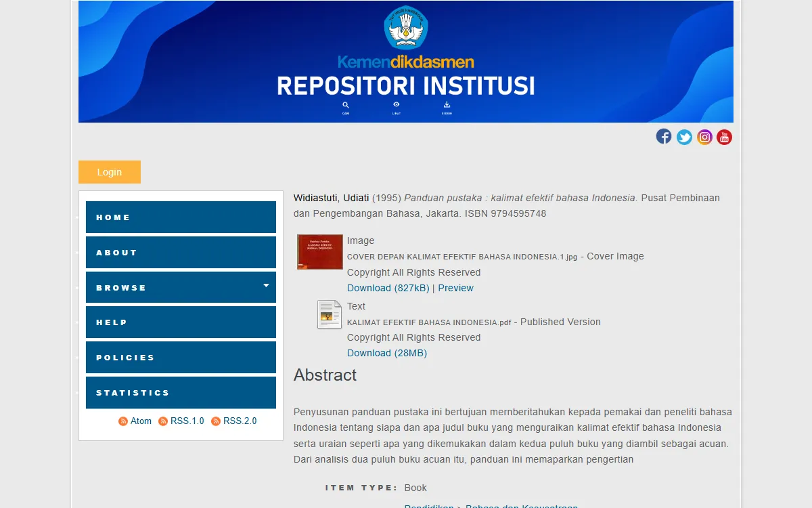This screenshot has height=508, width=812.
Task: Click the ISBN 9794595748 text
Action: point(505,213)
